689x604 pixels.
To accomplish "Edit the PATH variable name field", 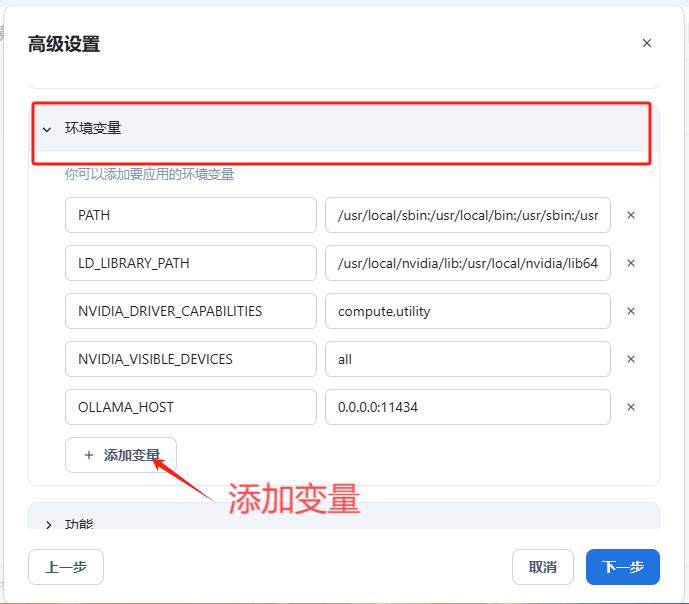I will coord(190,215).
